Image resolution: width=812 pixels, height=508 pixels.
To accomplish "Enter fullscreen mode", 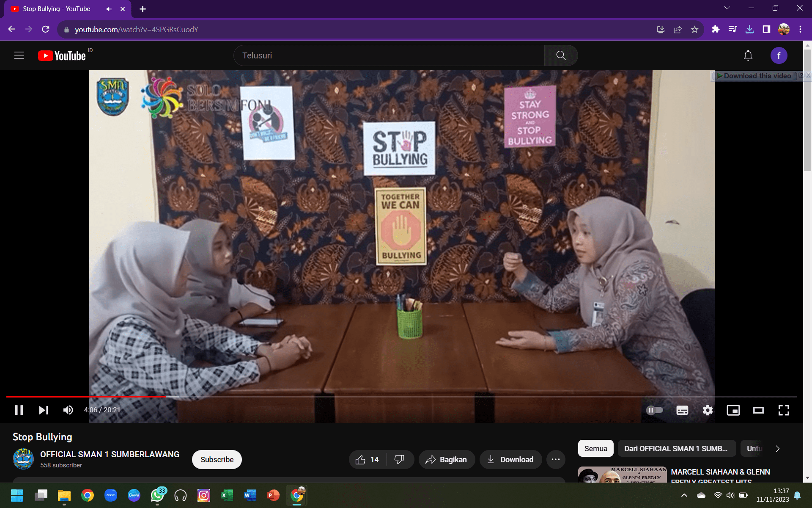I will (784, 410).
